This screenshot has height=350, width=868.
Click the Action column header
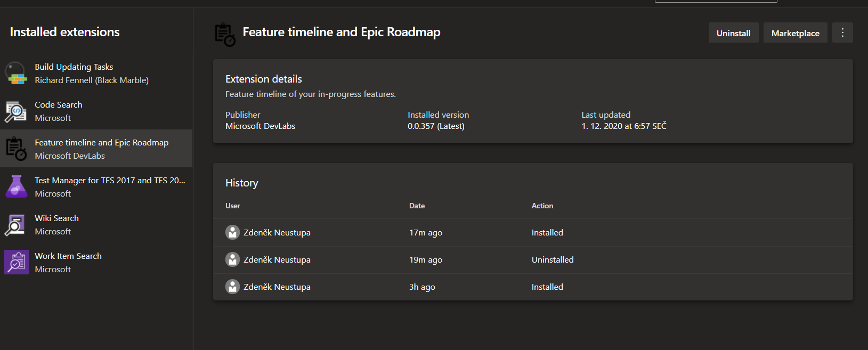(x=542, y=206)
